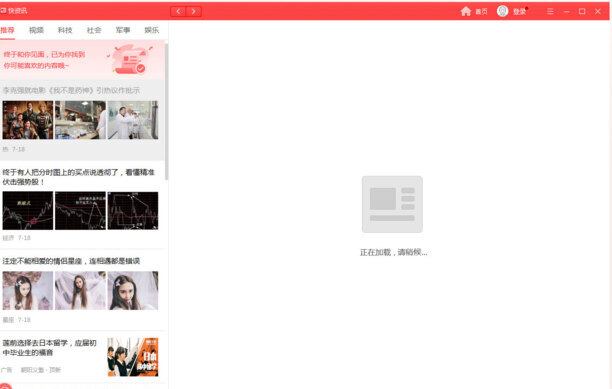Switch to the 视频 tab

[36, 30]
